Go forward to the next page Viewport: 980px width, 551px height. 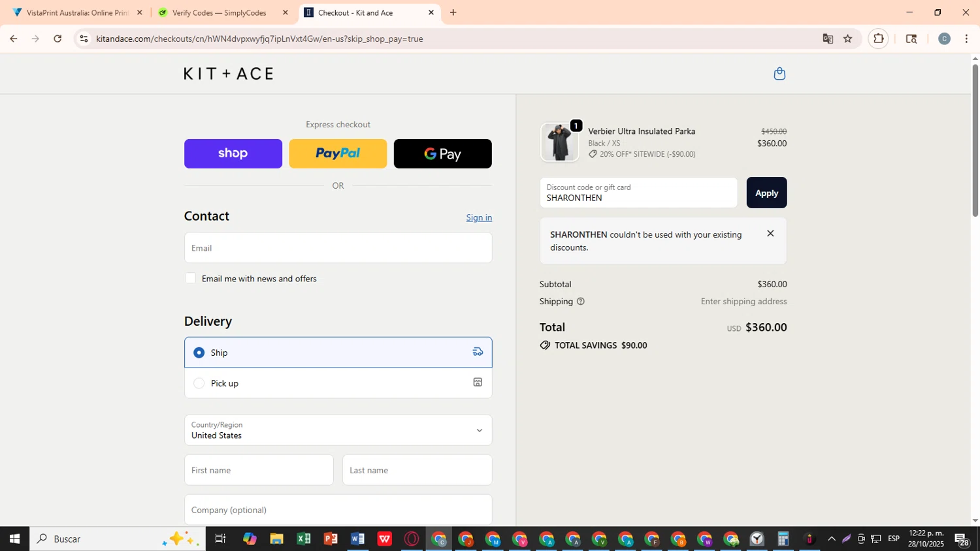[x=35, y=39]
